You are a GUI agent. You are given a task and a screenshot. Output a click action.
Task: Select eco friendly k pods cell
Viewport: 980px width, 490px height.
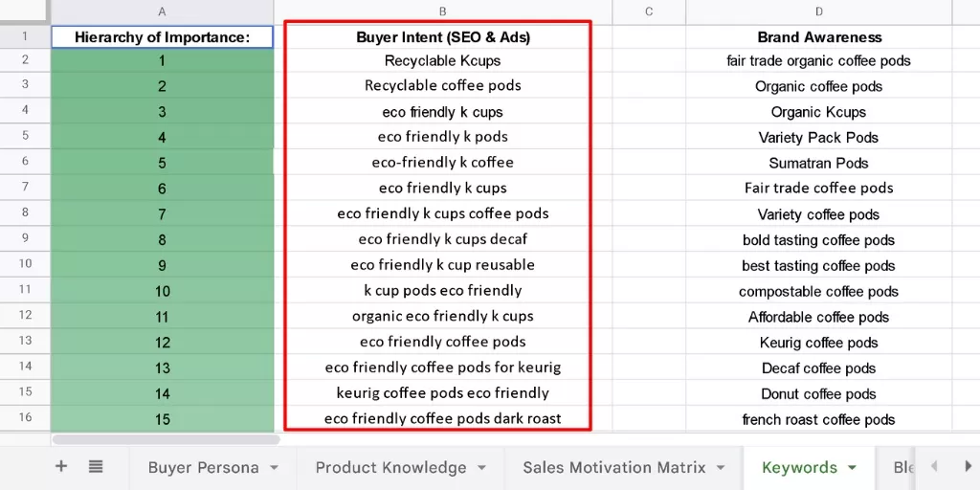tap(442, 137)
